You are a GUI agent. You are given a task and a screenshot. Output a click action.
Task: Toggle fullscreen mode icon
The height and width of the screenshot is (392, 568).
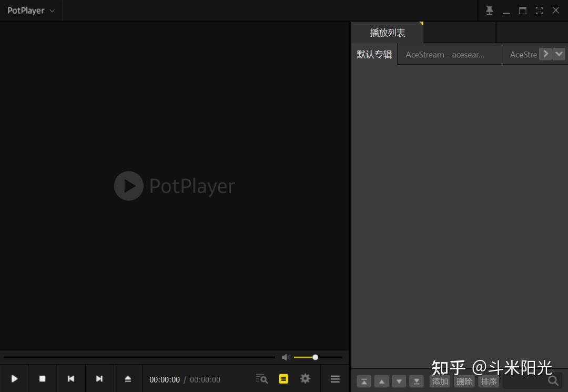pos(539,11)
